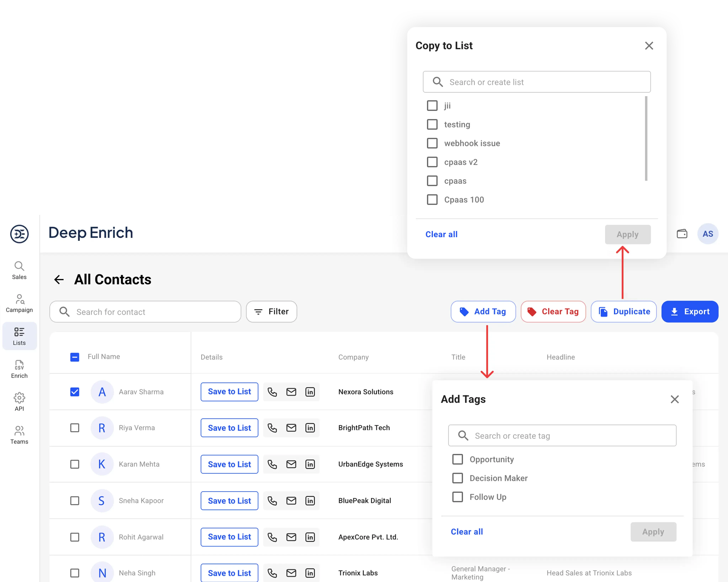Click the Details column header
This screenshot has width=728, height=582.
(x=211, y=357)
